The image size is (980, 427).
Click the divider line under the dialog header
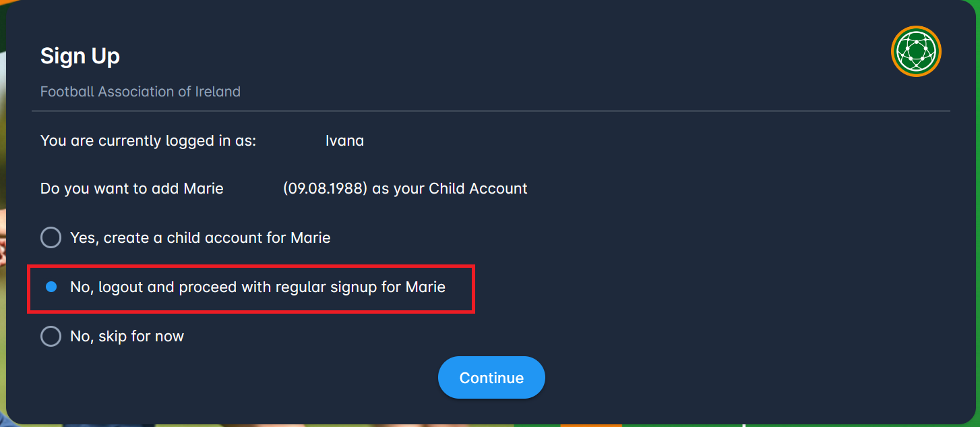click(490, 109)
